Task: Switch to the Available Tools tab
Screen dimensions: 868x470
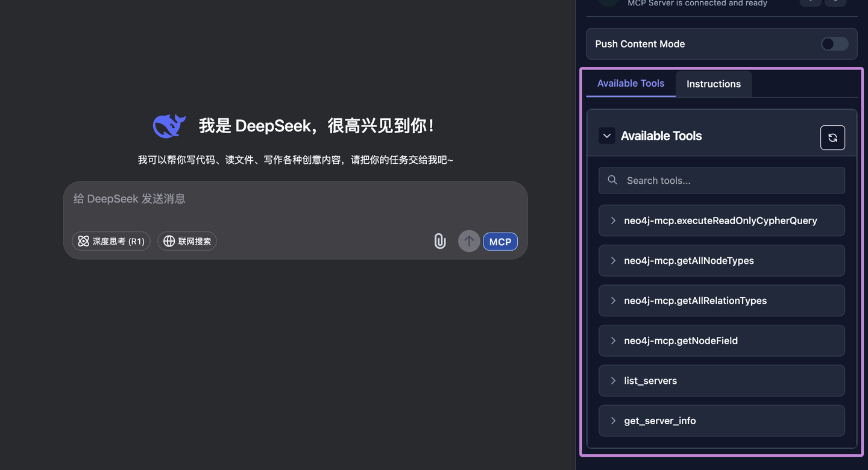Action: pyautogui.click(x=631, y=84)
